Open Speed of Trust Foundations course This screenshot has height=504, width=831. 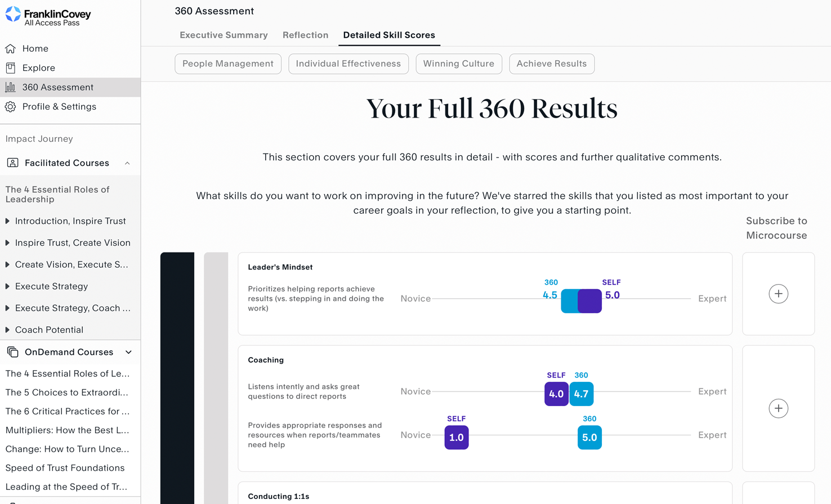(65, 468)
